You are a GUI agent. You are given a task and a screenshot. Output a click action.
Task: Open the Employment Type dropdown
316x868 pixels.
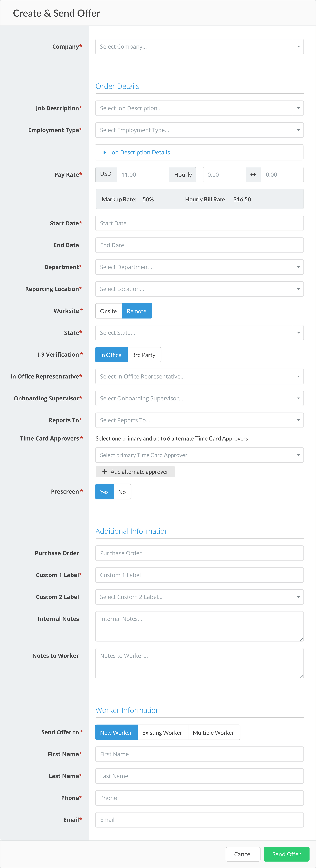click(x=199, y=130)
